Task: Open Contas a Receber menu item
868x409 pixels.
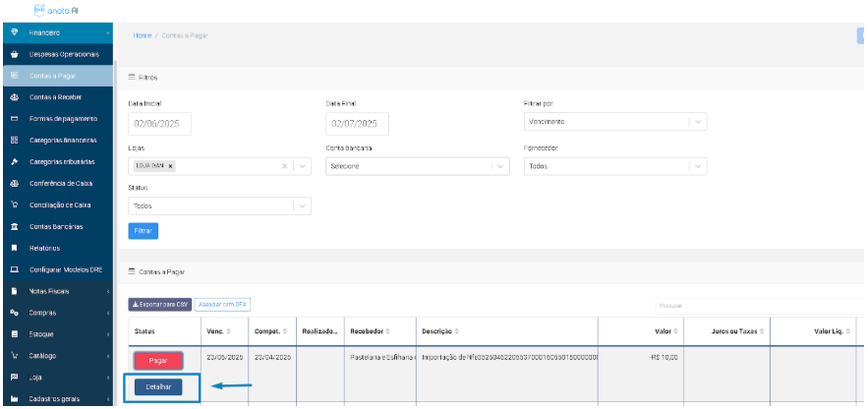Action: pyautogui.click(x=57, y=97)
